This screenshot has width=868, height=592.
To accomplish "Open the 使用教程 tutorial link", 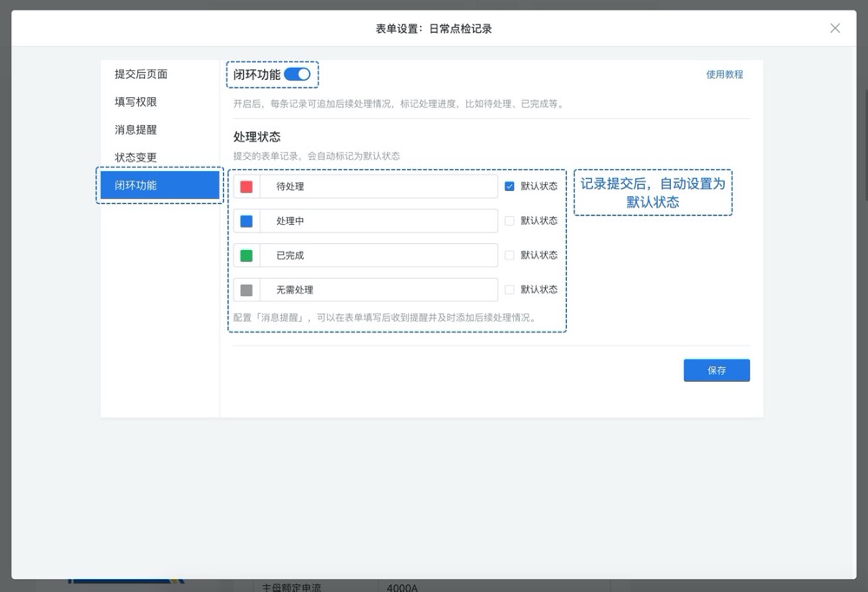I will point(724,75).
